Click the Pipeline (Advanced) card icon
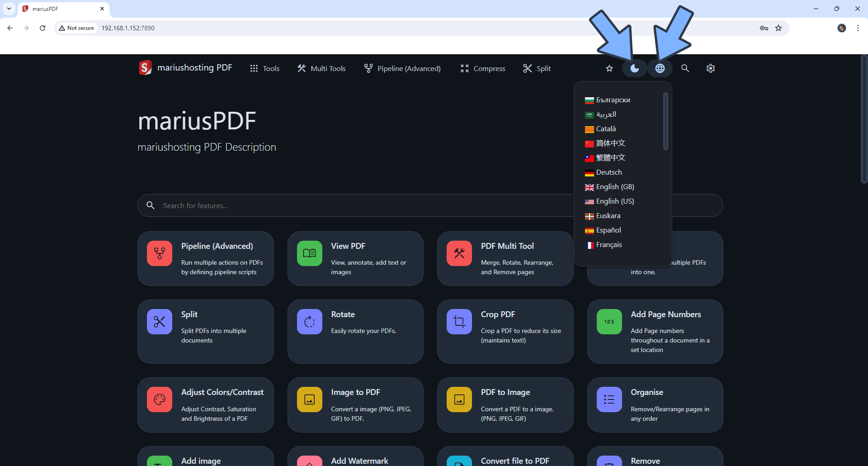Viewport: 868px width, 466px height. click(160, 253)
